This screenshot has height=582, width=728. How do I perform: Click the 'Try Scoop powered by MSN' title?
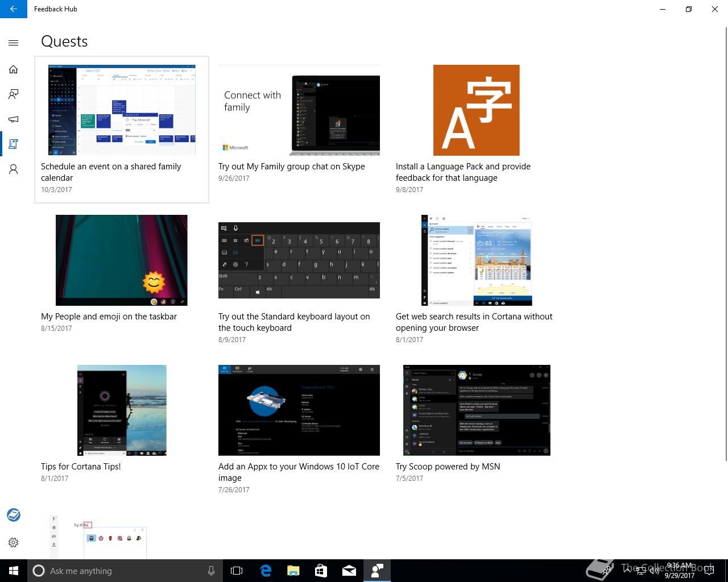(448, 467)
